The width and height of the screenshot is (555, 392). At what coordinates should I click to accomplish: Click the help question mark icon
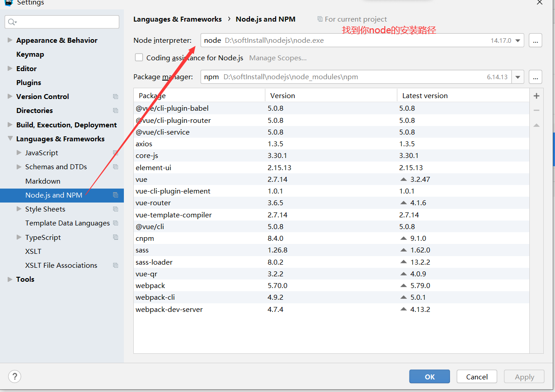(15, 377)
